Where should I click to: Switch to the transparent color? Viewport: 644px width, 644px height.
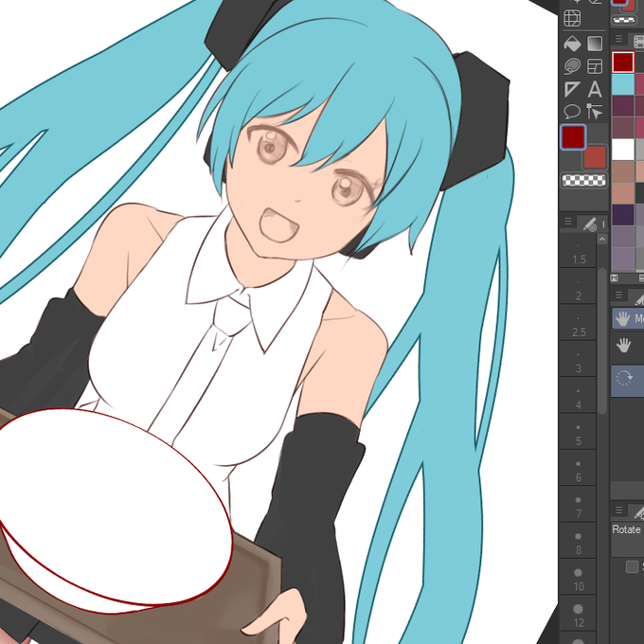click(583, 180)
